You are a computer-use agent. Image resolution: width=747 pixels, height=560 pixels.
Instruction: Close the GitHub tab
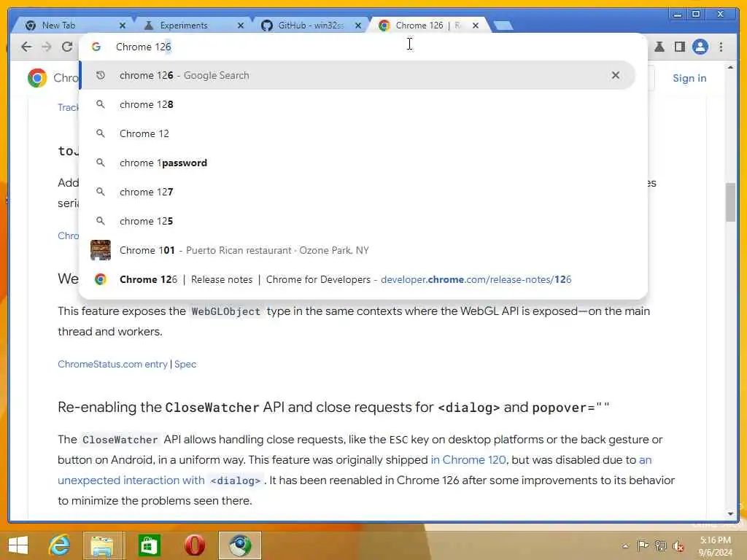pyautogui.click(x=358, y=26)
